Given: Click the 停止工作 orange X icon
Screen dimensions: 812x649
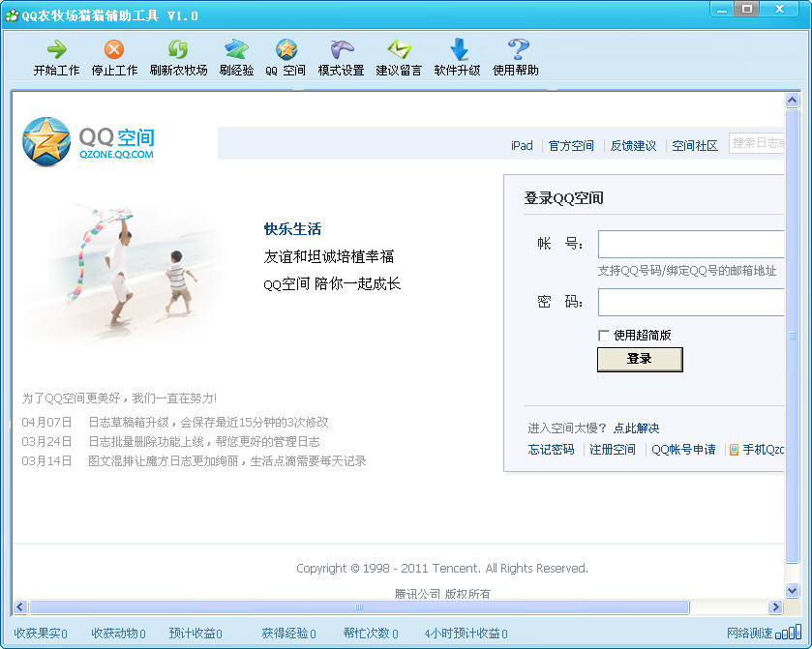Looking at the screenshot, I should (x=114, y=49).
